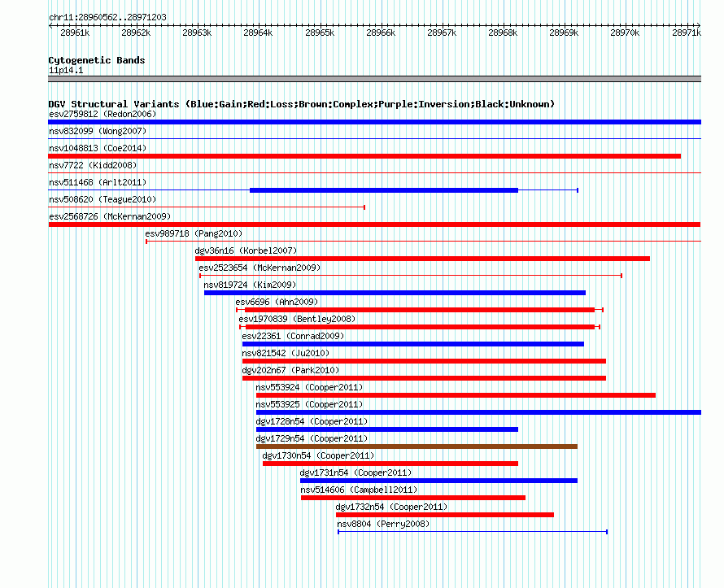This screenshot has height=588, width=724.
Task: Open nsv511468 (Arlt2011) variant label
Action: pos(98,182)
